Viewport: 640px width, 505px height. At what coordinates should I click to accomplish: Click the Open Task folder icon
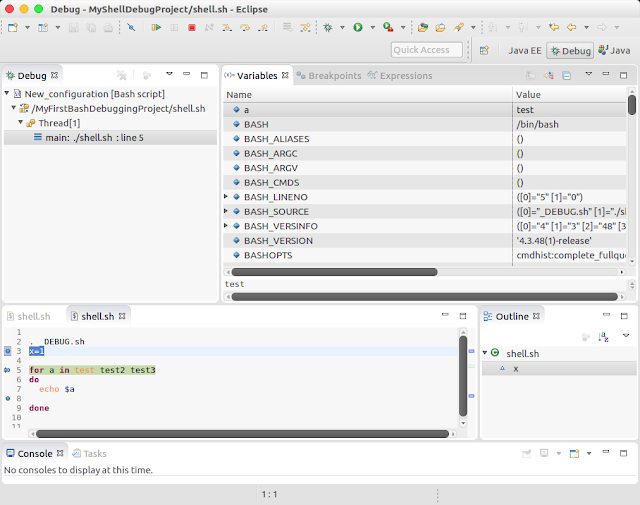(x=440, y=27)
